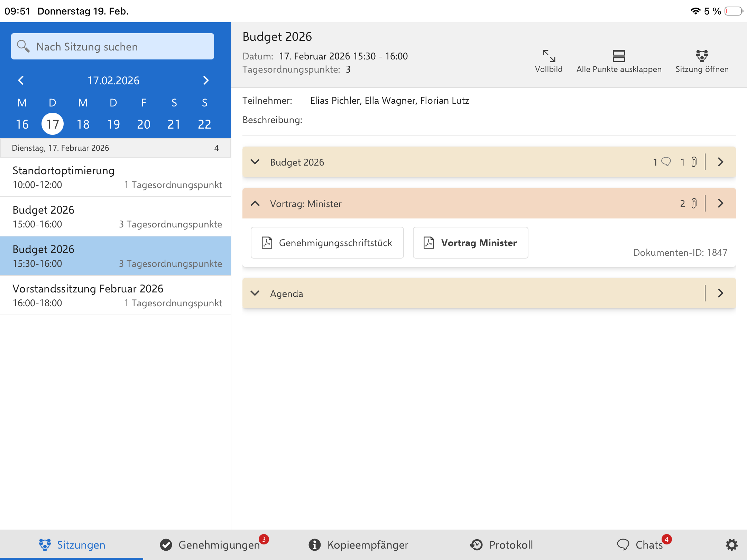Screen dimensions: 747x560
Task: Open the settings gear icon
Action: pyautogui.click(x=731, y=545)
